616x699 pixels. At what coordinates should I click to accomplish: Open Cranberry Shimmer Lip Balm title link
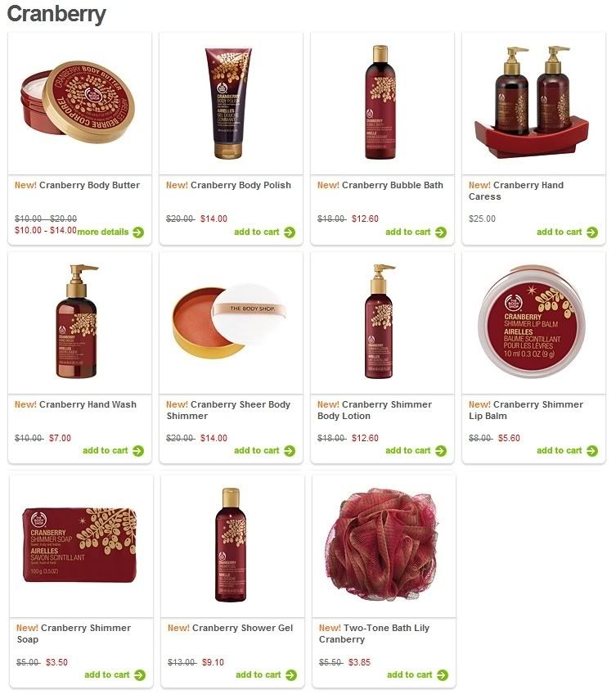(525, 410)
